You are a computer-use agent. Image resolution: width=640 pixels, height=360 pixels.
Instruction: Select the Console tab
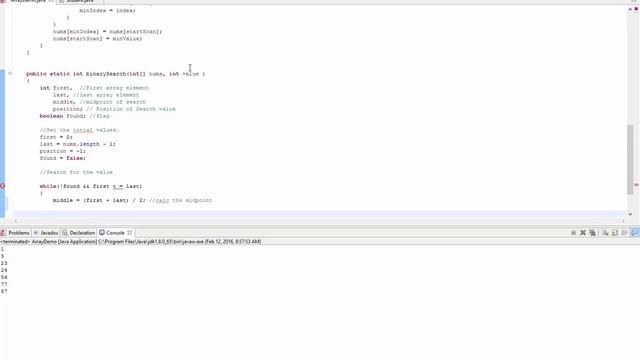[115, 233]
